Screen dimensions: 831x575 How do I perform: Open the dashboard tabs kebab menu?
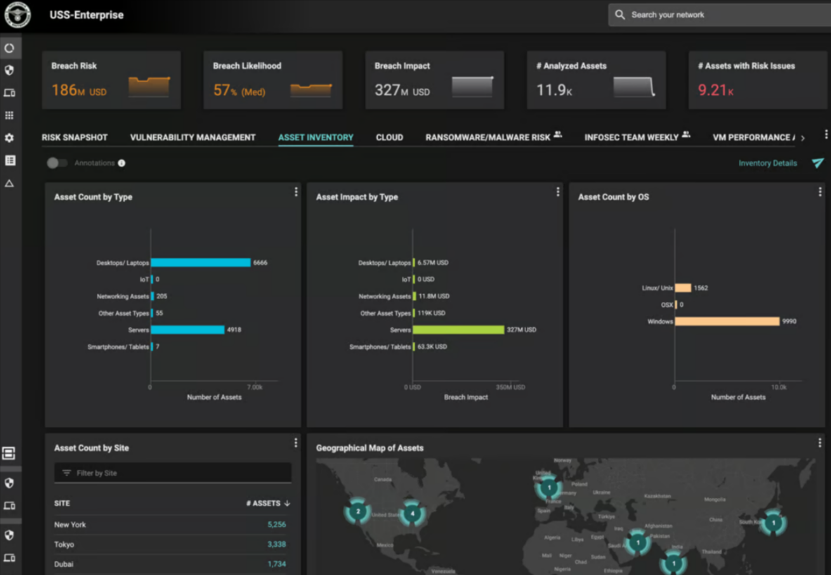click(826, 135)
